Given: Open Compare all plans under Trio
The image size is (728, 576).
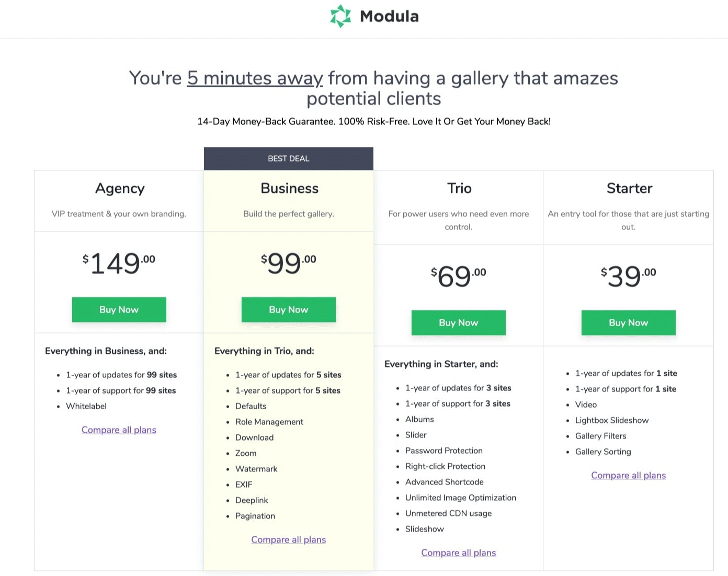Looking at the screenshot, I should click(x=459, y=552).
